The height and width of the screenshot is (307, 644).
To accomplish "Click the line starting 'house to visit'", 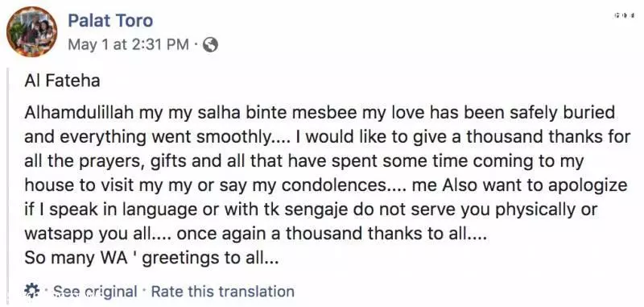I will coord(326,185).
